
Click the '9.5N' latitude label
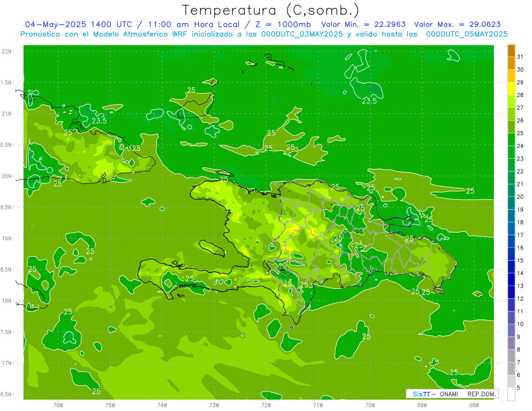[x=6, y=207]
